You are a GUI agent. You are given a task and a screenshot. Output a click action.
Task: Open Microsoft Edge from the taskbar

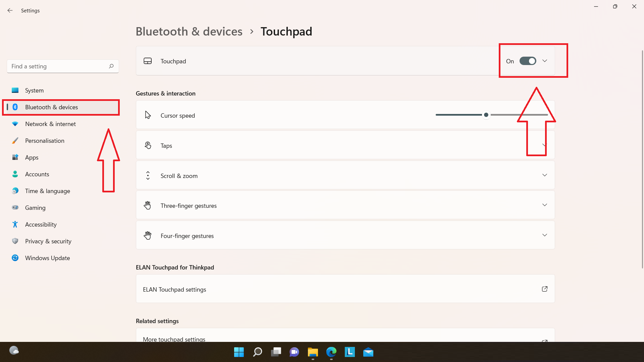click(331, 352)
